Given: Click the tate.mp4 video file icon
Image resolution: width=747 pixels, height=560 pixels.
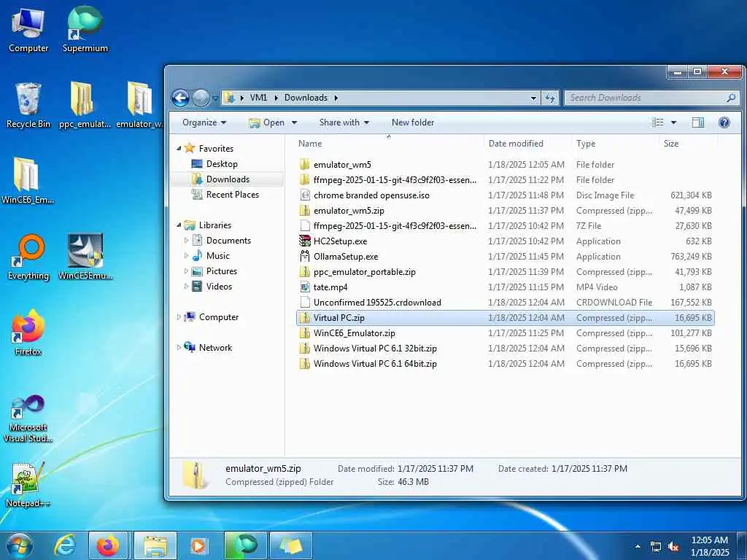Looking at the screenshot, I should pos(305,287).
